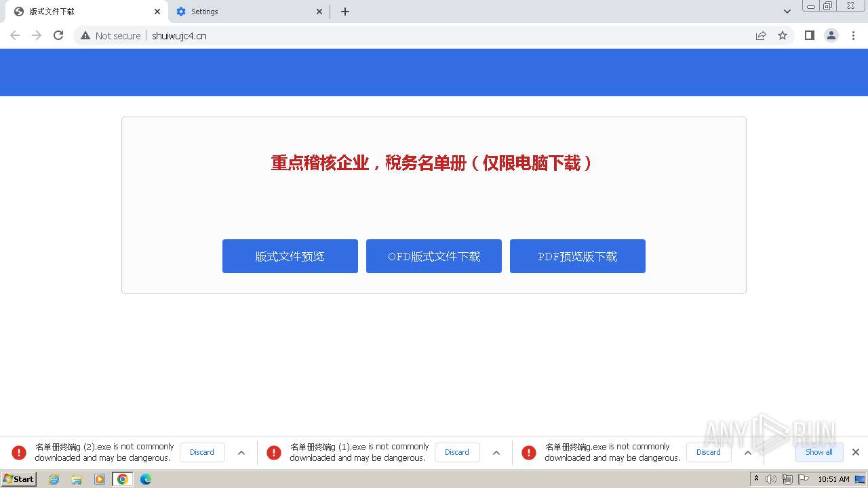Close the 版式文件下载 tab
The height and width of the screenshot is (488, 868).
pyautogui.click(x=157, y=12)
